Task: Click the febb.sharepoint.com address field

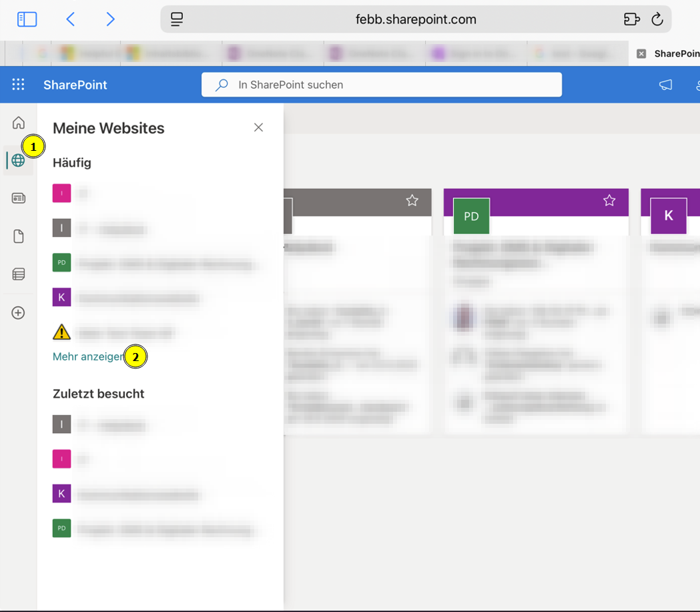Action: click(x=416, y=19)
